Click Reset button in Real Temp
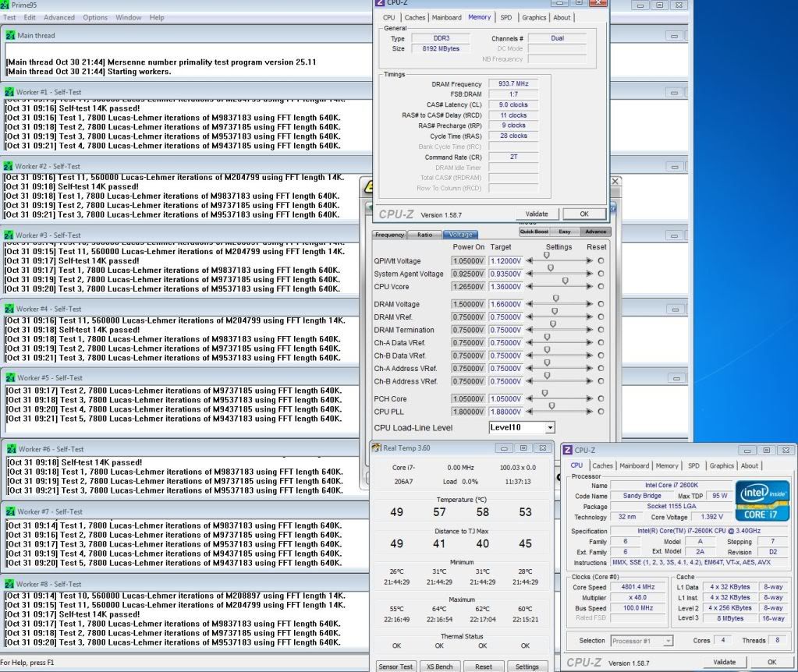The width and height of the screenshot is (798, 672). point(484,667)
